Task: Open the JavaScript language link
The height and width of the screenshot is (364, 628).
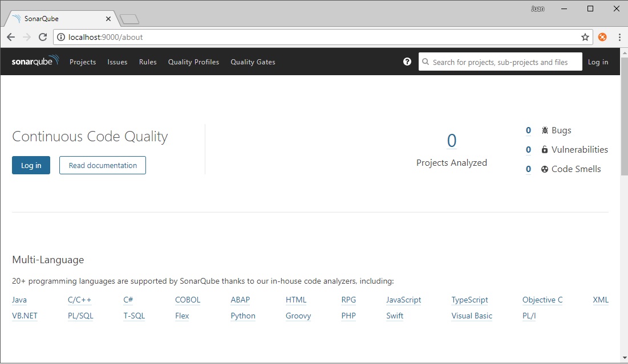Action: pyautogui.click(x=404, y=300)
